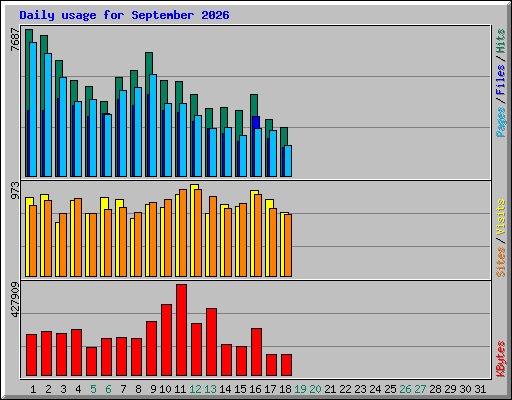Click the red KBytes bar for day 18
512x400 pixels.
click(x=286, y=365)
